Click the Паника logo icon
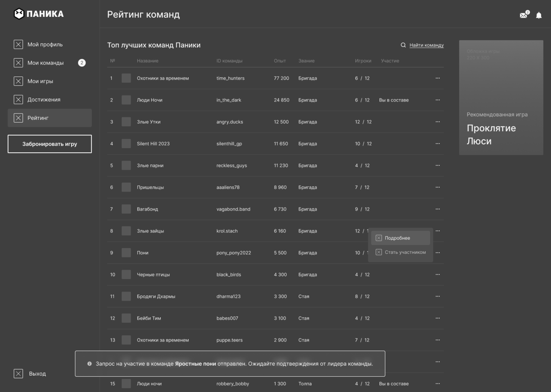The height and width of the screenshot is (392, 551). point(19,14)
